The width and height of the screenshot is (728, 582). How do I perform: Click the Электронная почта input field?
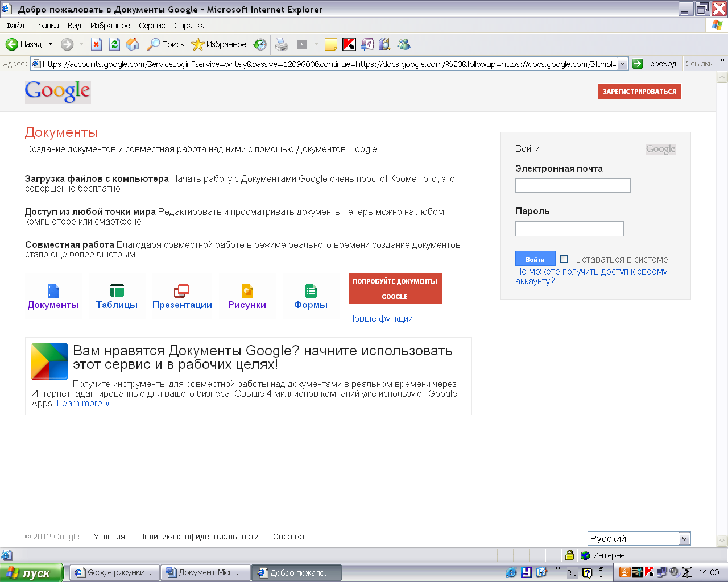pyautogui.click(x=573, y=185)
